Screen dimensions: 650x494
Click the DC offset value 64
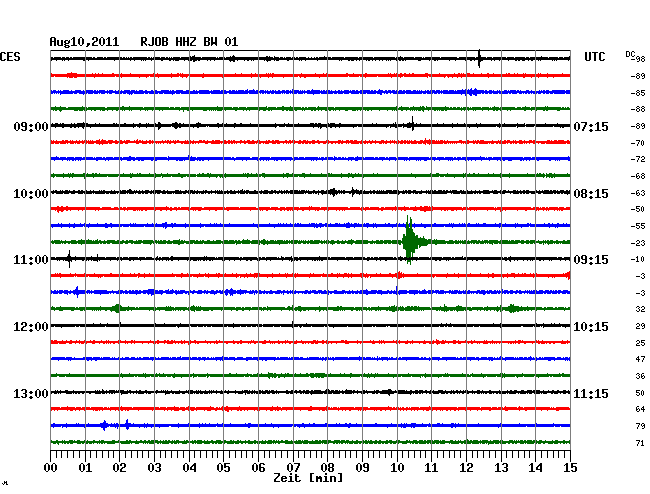pos(640,409)
